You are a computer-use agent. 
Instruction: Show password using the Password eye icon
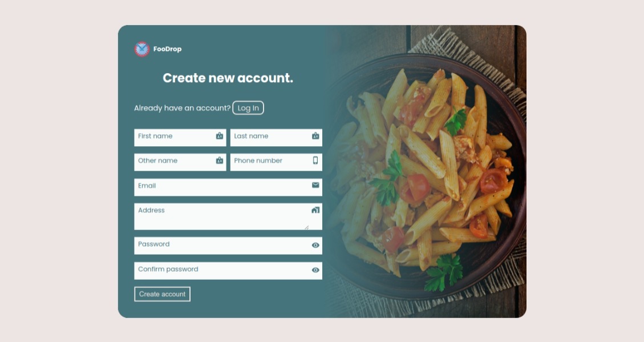point(315,246)
